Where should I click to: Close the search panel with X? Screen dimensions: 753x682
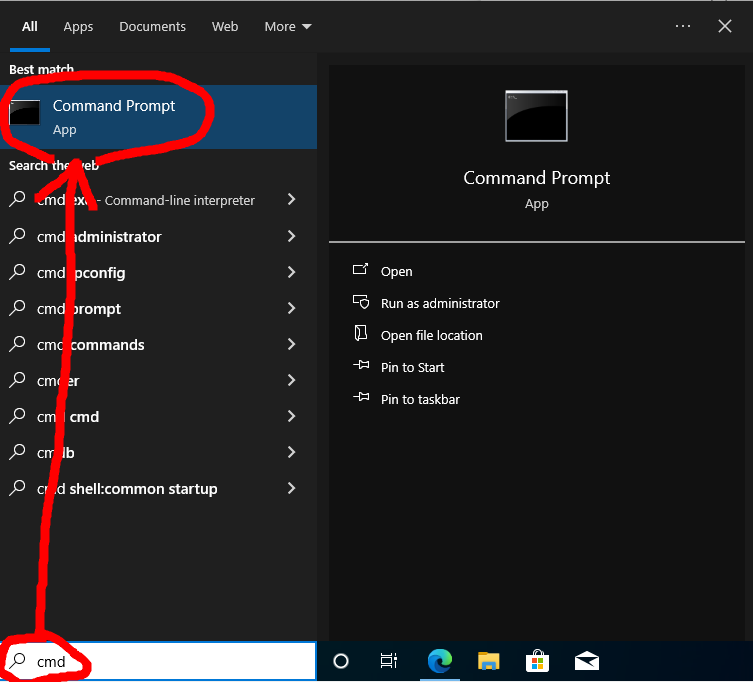[725, 26]
